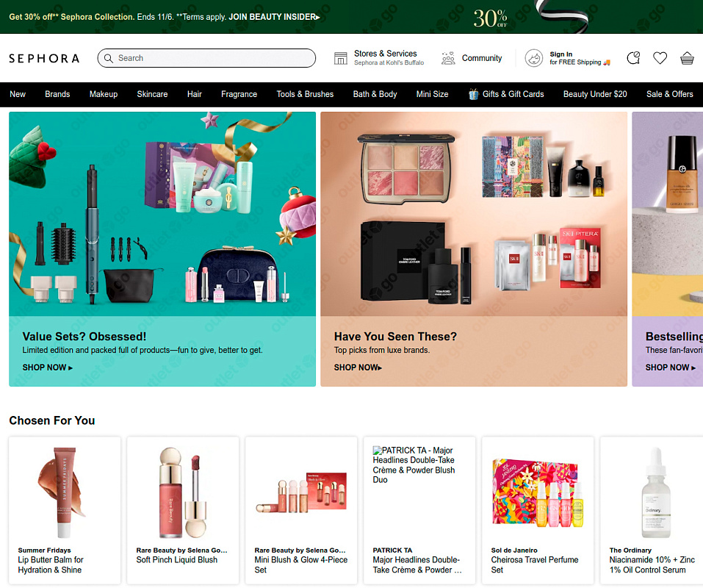The height and width of the screenshot is (588, 703).
Task: Open the Value Sets teal banner image
Action: pyautogui.click(x=162, y=214)
